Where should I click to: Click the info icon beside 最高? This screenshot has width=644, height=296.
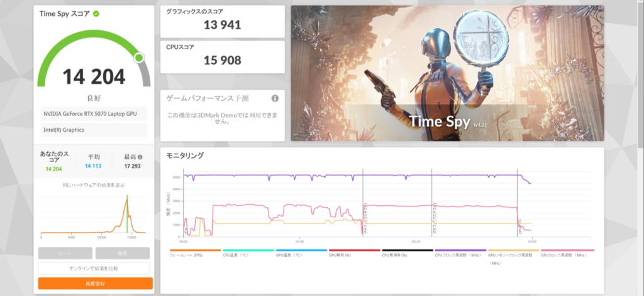pyautogui.click(x=140, y=157)
